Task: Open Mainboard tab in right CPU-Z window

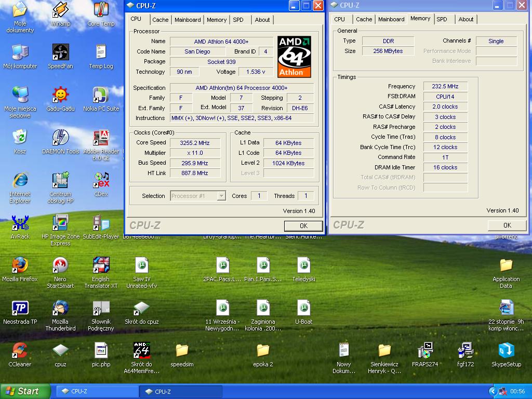Action: coord(391,19)
